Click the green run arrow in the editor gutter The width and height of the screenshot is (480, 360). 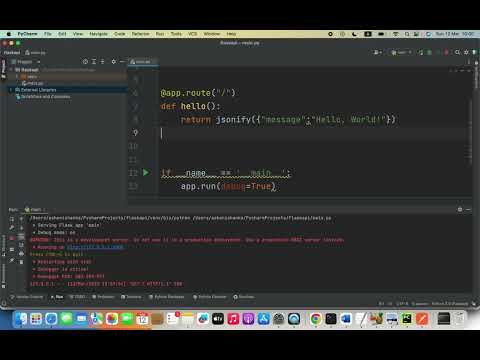146,173
